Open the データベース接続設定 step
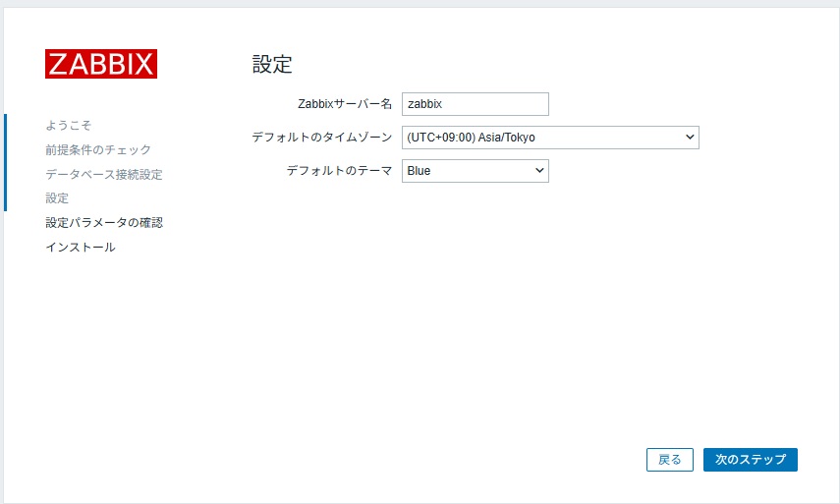This screenshot has height=504, width=840. 104,175
